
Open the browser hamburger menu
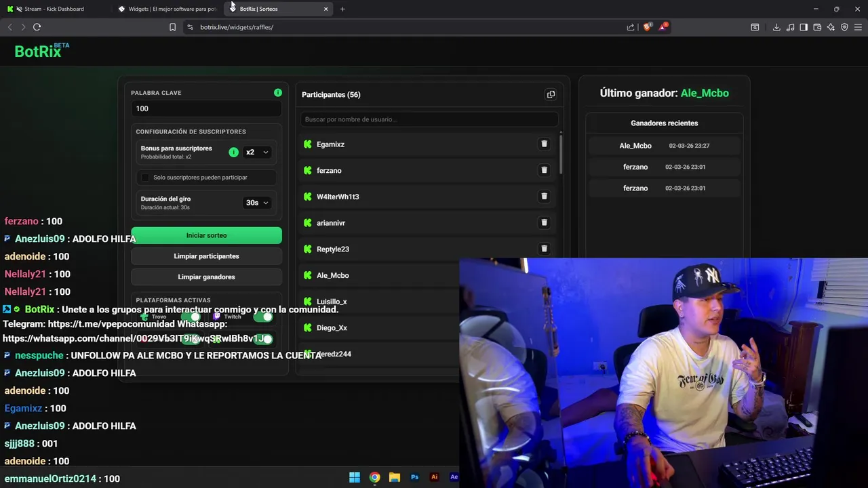[858, 27]
